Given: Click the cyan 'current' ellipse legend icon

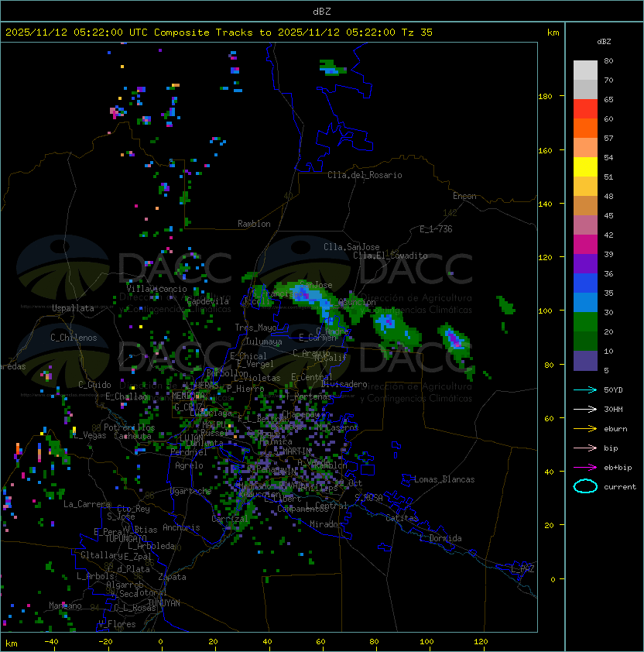Looking at the screenshot, I should coord(585,486).
